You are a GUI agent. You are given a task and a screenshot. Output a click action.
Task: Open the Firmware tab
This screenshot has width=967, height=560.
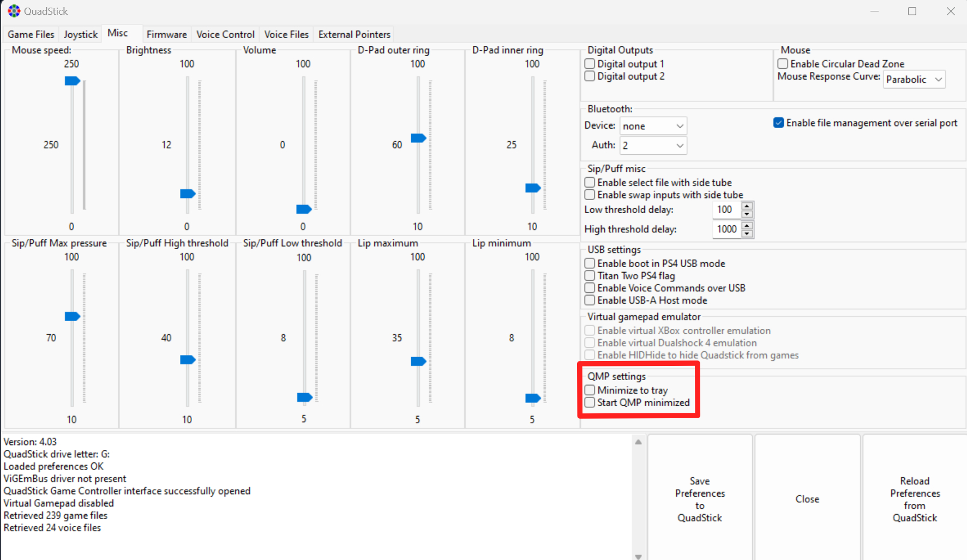[x=166, y=34]
